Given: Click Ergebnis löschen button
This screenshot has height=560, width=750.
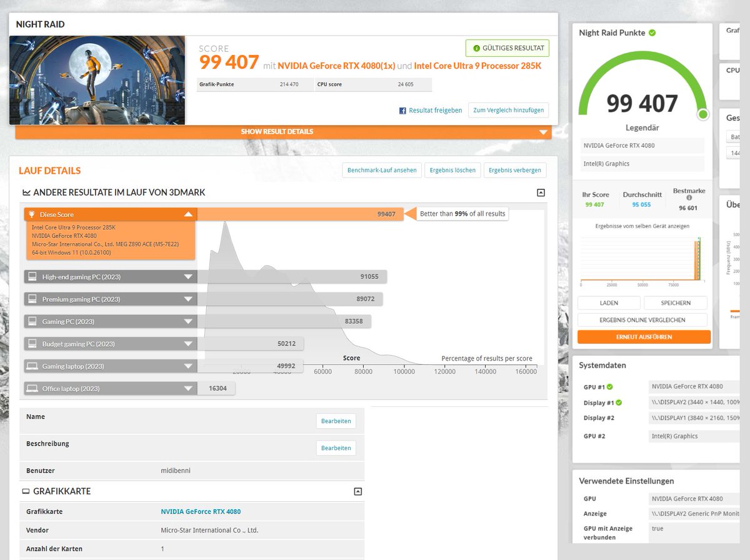Looking at the screenshot, I should (452, 170).
